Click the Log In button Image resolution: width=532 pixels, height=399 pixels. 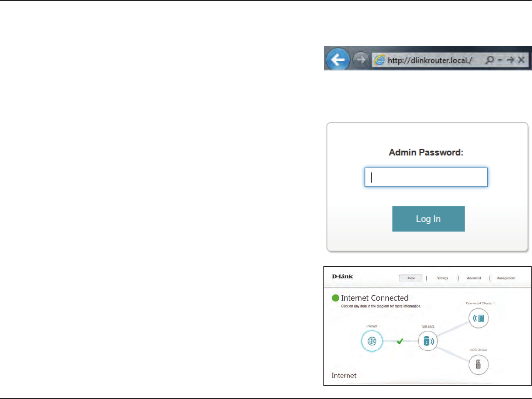(x=428, y=219)
